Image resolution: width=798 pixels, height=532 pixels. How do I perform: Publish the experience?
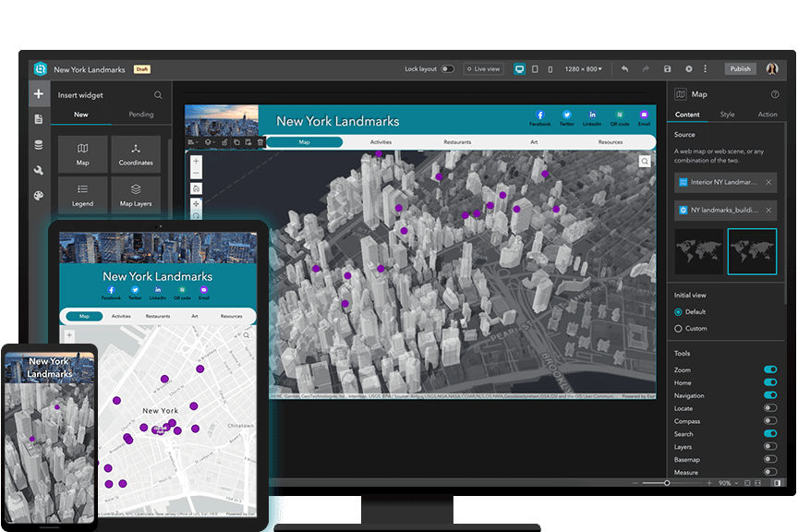click(740, 68)
